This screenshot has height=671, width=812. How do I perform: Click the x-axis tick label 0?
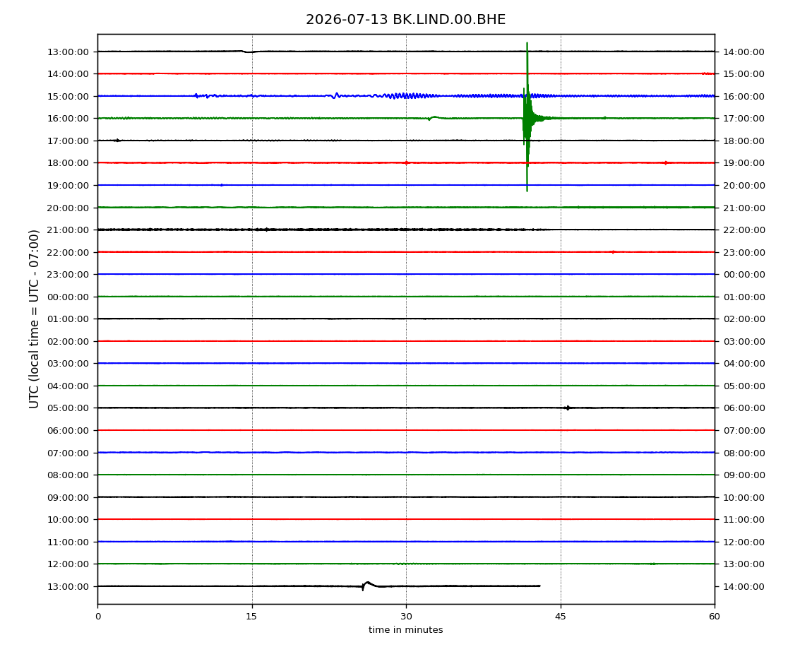(x=98, y=616)
